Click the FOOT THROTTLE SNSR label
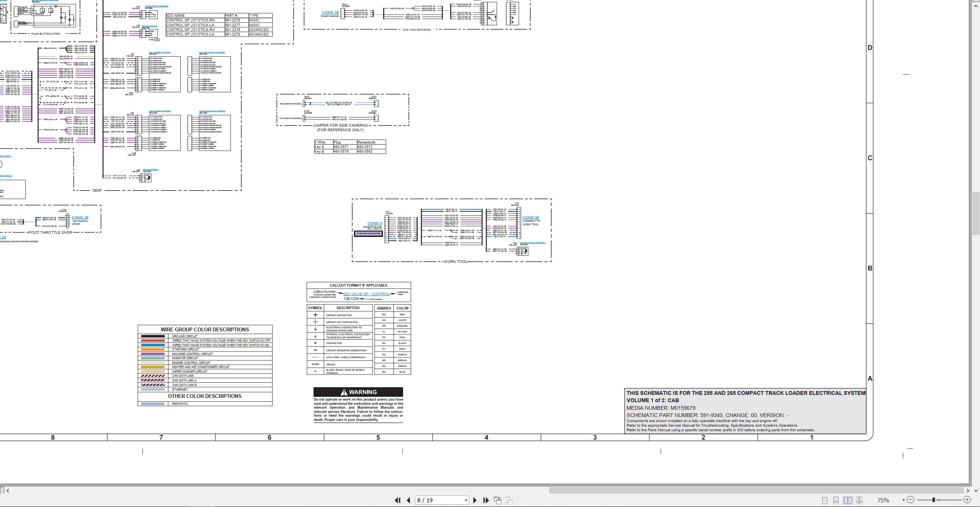 [51, 232]
